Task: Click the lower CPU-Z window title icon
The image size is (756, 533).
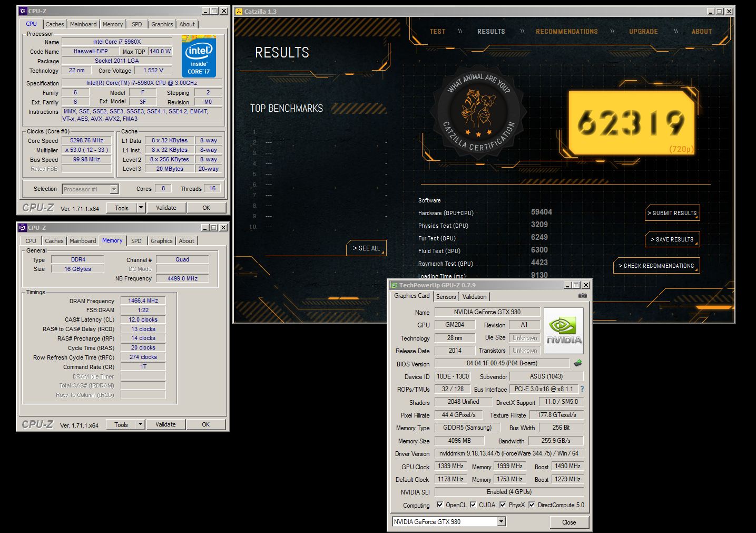Action: pos(23,228)
